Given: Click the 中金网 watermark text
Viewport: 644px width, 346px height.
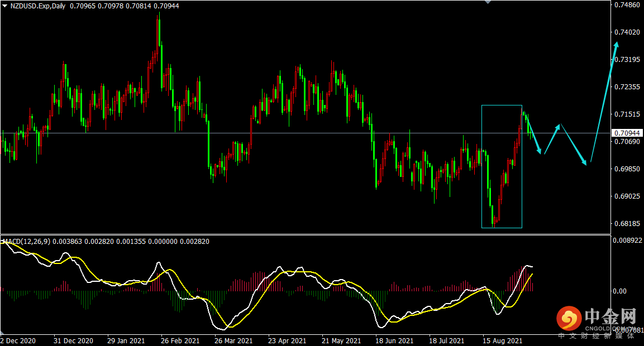Looking at the screenshot, I should point(610,318).
